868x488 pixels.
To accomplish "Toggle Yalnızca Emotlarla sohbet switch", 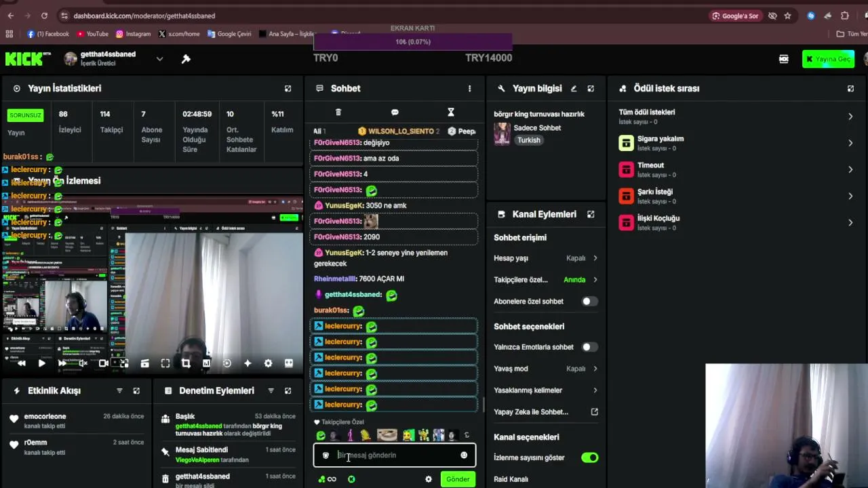I will (x=589, y=347).
